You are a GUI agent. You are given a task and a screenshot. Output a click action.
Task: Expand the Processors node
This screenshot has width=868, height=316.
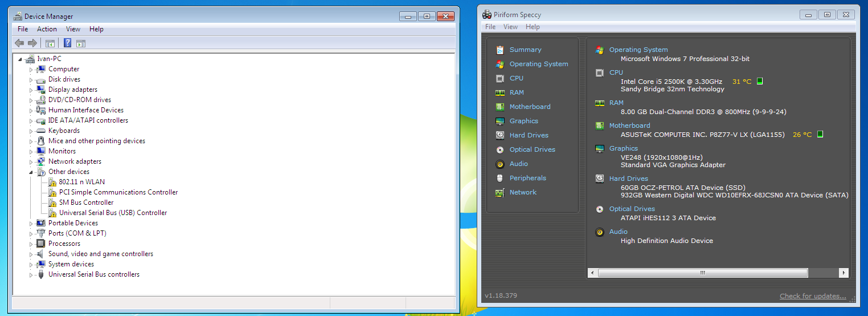[31, 244]
